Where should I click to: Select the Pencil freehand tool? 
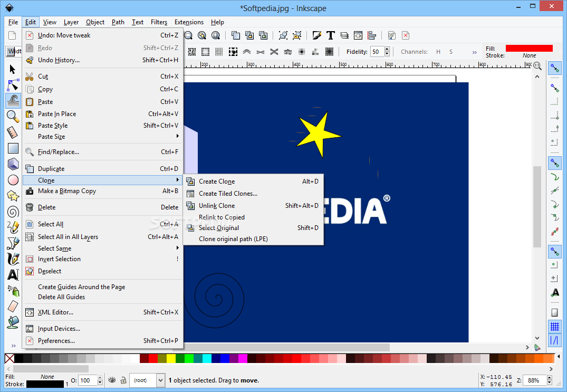(x=13, y=227)
